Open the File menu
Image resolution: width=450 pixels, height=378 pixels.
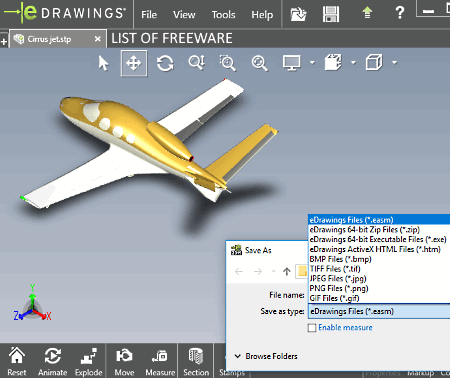tap(149, 15)
